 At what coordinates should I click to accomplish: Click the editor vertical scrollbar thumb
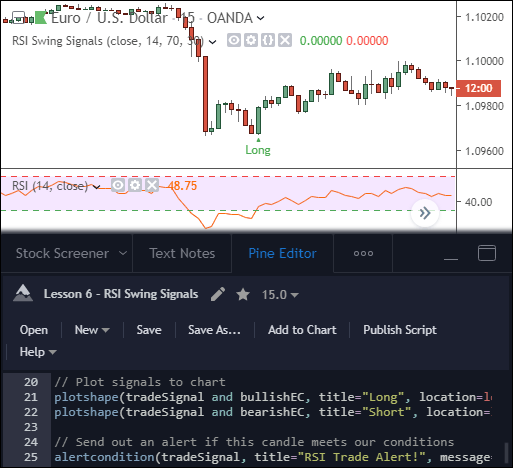click(x=506, y=453)
